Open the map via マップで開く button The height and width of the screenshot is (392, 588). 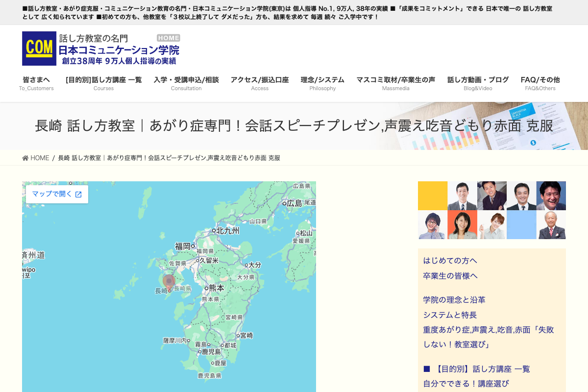coord(57,194)
